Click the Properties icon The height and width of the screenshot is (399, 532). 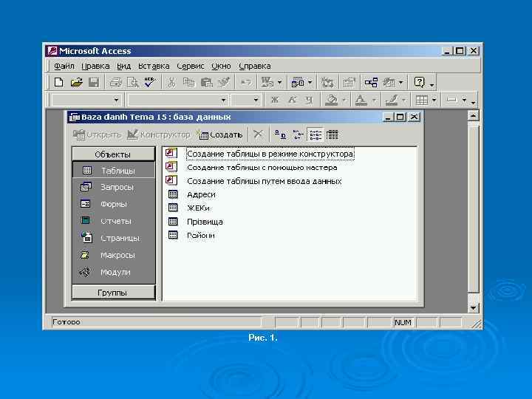point(349,82)
